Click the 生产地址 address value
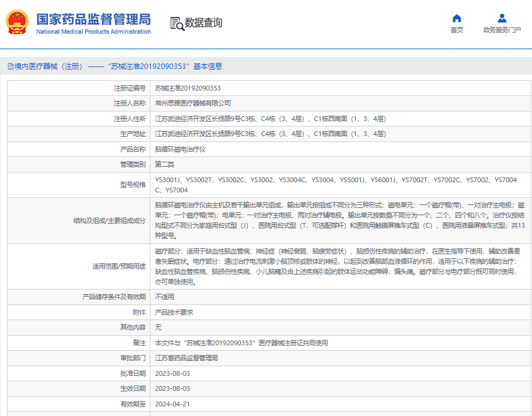Image resolution: width=532 pixels, height=416 pixels. [270, 134]
